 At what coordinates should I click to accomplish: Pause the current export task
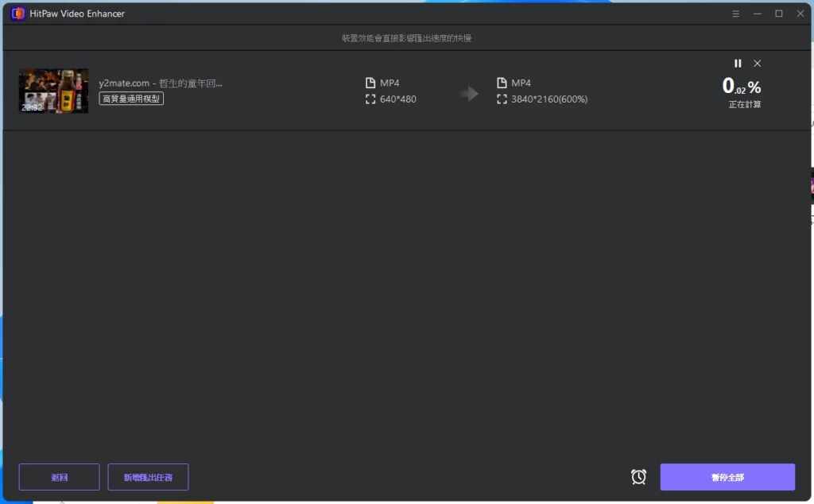(x=738, y=64)
